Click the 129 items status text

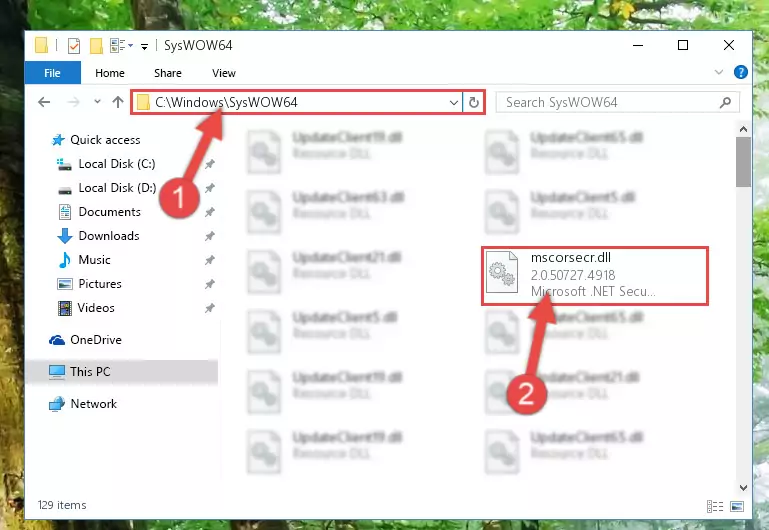point(62,505)
